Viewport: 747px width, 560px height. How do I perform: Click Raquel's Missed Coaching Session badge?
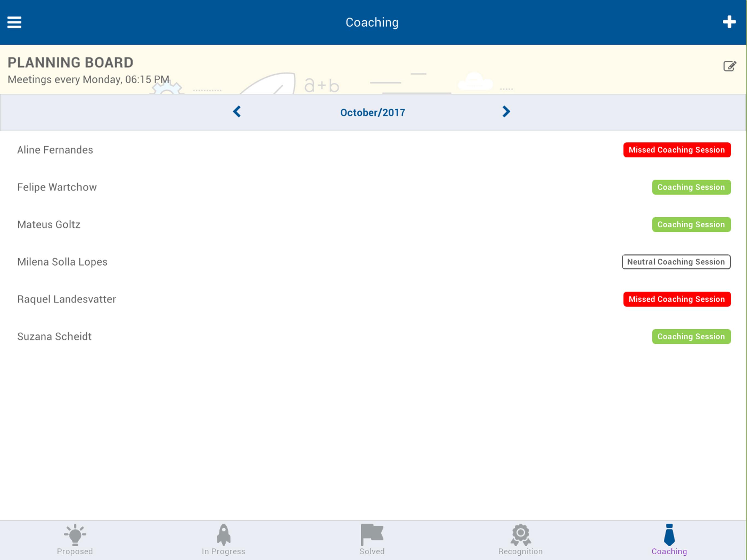[677, 299]
